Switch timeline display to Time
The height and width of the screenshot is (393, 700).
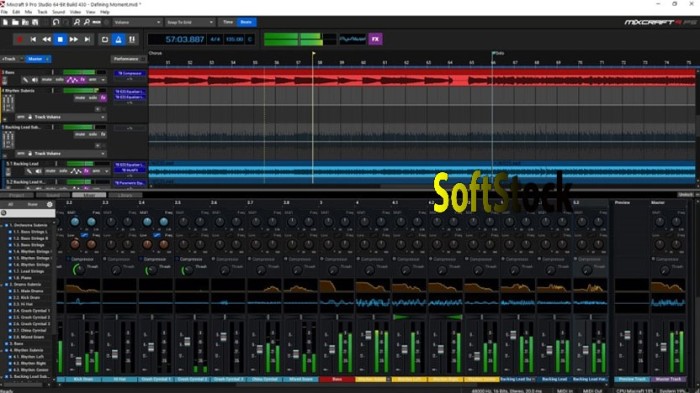click(228, 22)
